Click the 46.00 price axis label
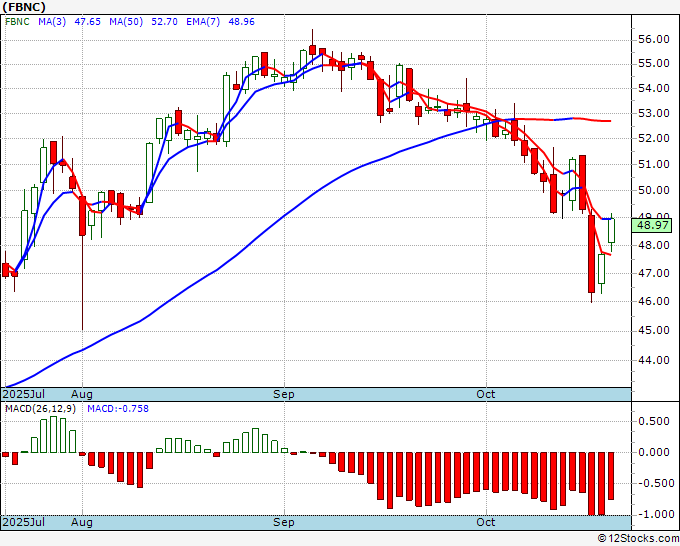680x546 pixels. click(654, 301)
